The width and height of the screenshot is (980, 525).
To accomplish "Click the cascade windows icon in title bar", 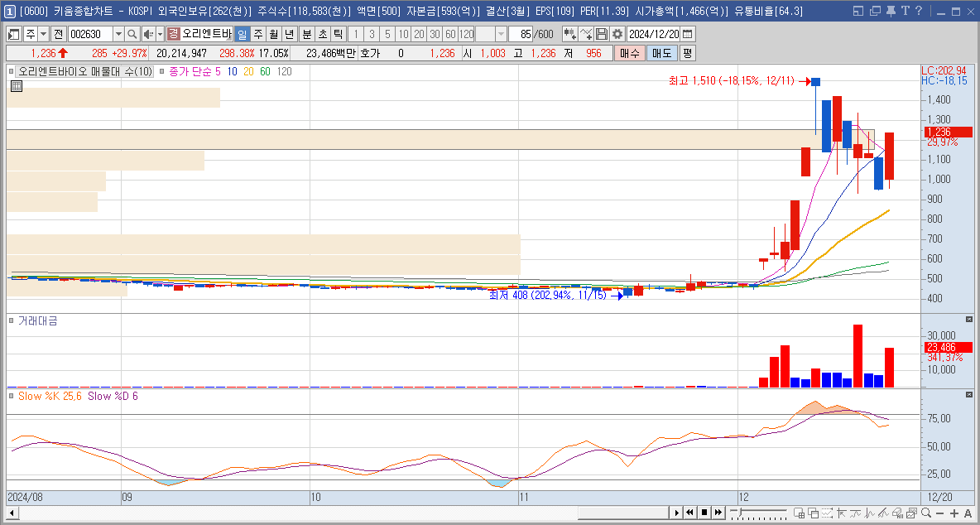I will tap(877, 11).
